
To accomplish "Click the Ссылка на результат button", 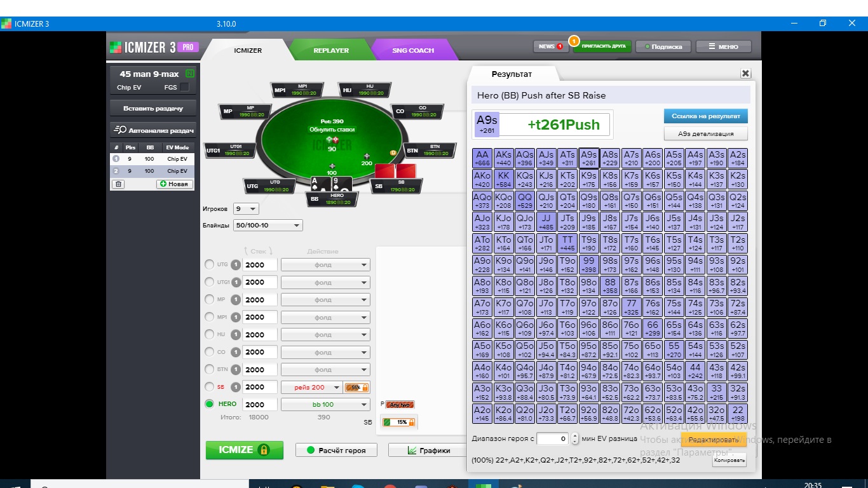I will point(706,116).
